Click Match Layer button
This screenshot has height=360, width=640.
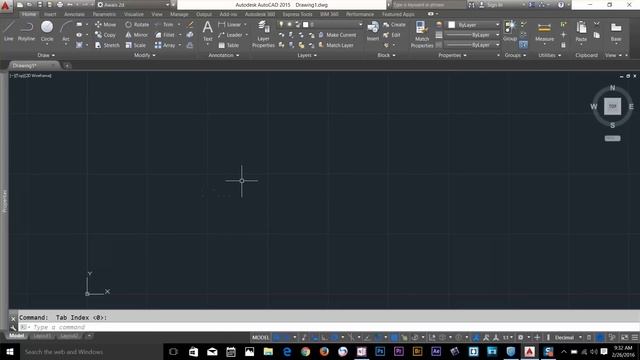tap(336, 45)
